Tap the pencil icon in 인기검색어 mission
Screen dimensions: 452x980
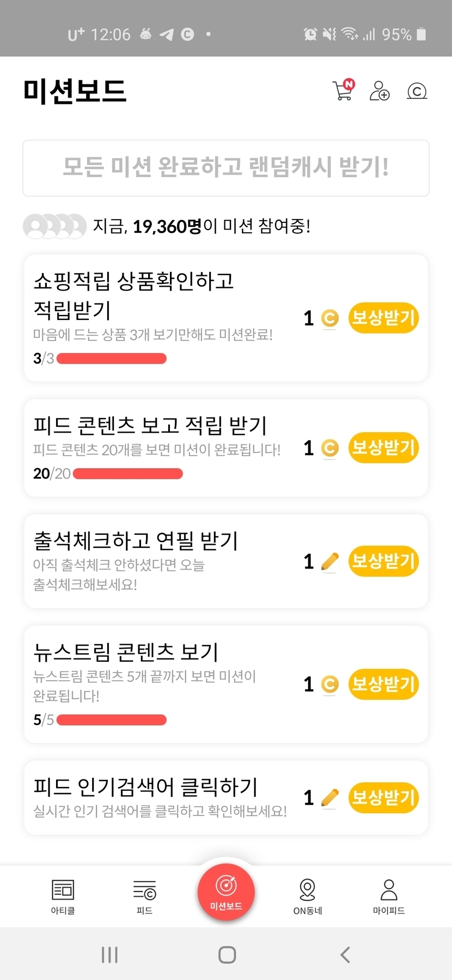click(x=329, y=798)
